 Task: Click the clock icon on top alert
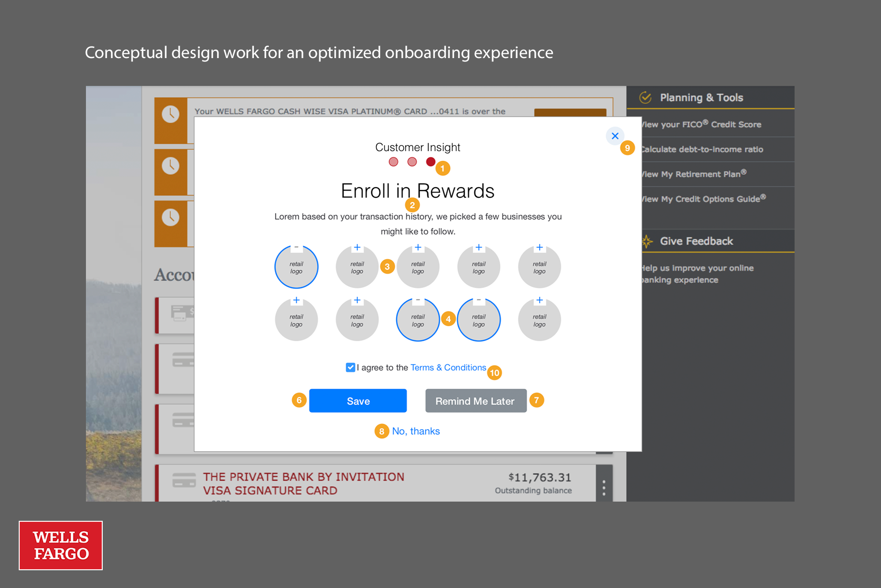170,114
